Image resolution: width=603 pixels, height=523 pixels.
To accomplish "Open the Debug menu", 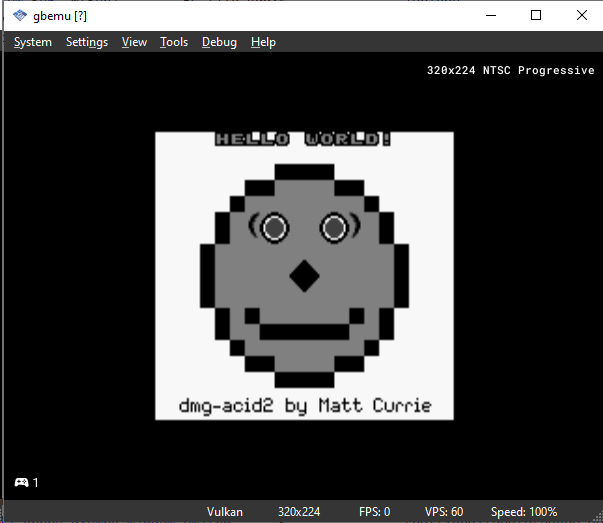I will coord(219,42).
